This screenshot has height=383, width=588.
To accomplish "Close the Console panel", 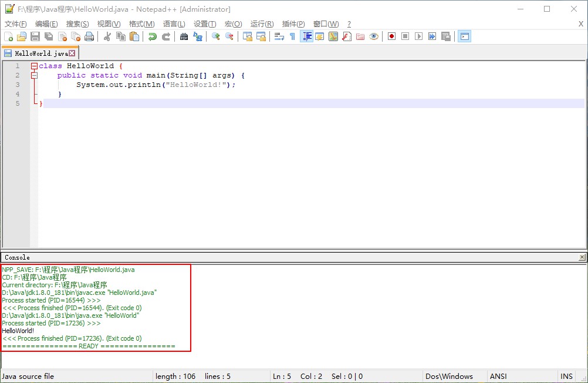I will (x=582, y=257).
